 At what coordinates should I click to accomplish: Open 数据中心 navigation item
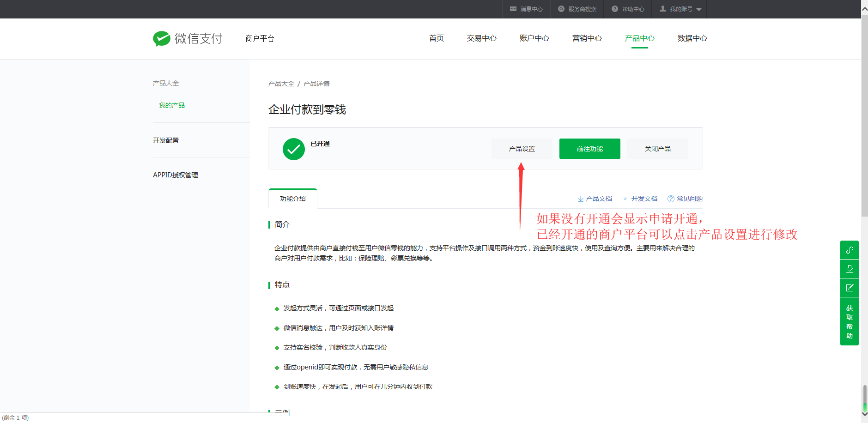click(x=692, y=38)
